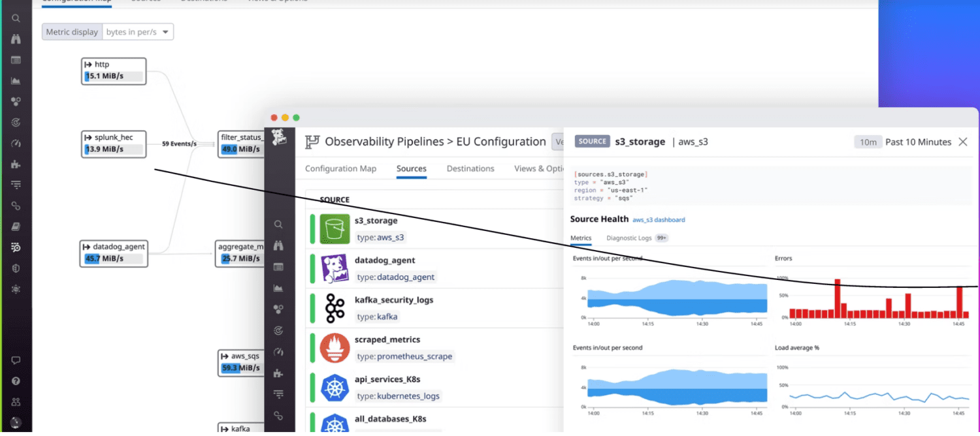Open help via the question mark icon
The width and height of the screenshot is (980, 436).
click(16, 379)
